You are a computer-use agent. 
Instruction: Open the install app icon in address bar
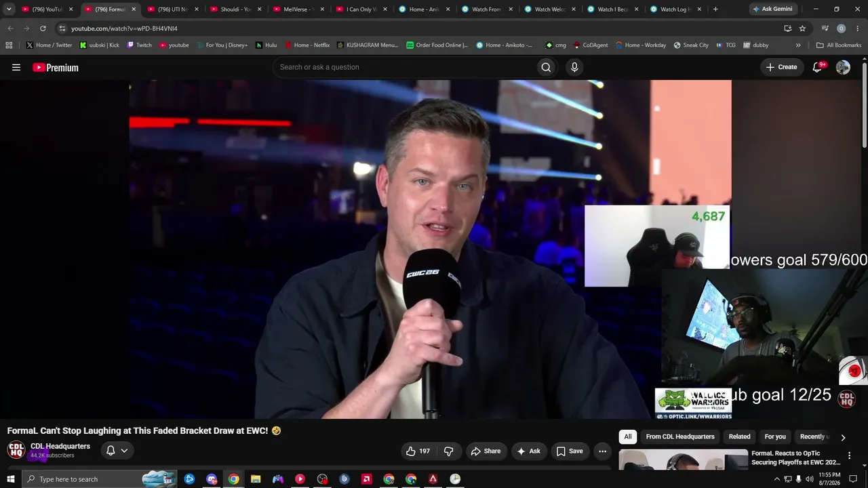tap(787, 28)
